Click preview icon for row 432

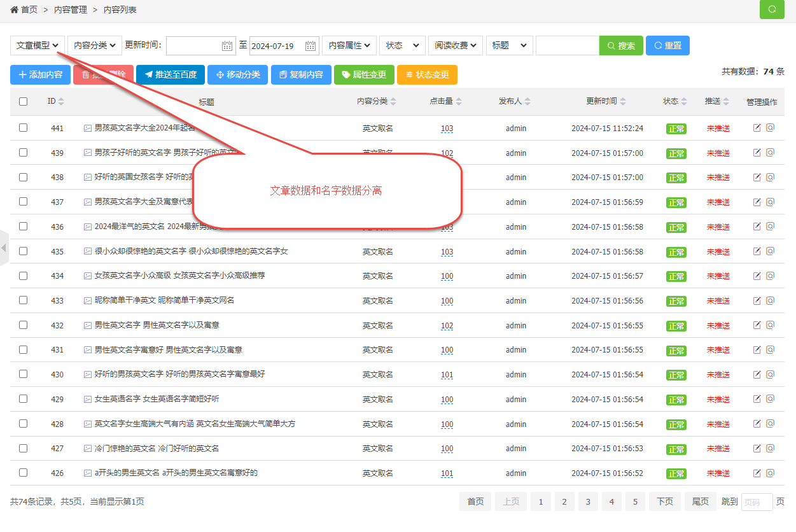tap(770, 325)
